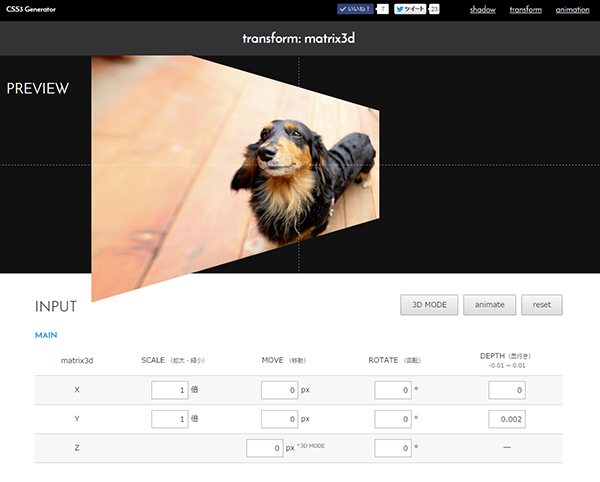Click the X rotate degree input
Image resolution: width=600 pixels, height=482 pixels.
393,390
